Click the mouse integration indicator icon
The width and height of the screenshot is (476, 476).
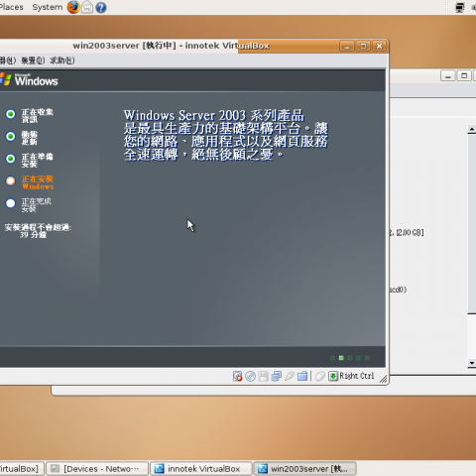click(319, 376)
